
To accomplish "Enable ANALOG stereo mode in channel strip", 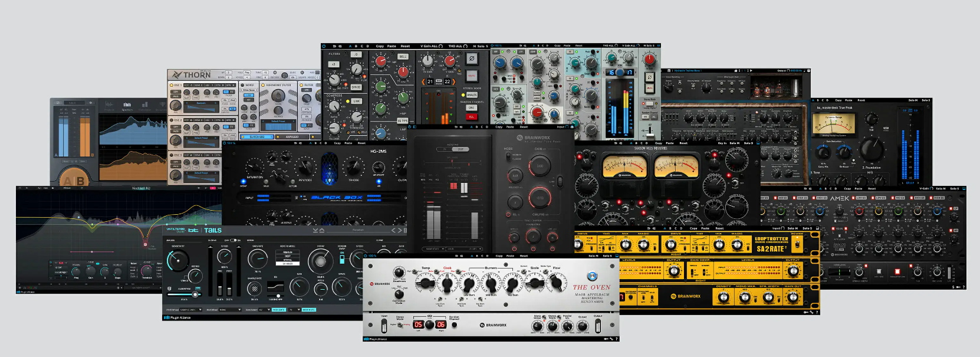I will [472, 95].
